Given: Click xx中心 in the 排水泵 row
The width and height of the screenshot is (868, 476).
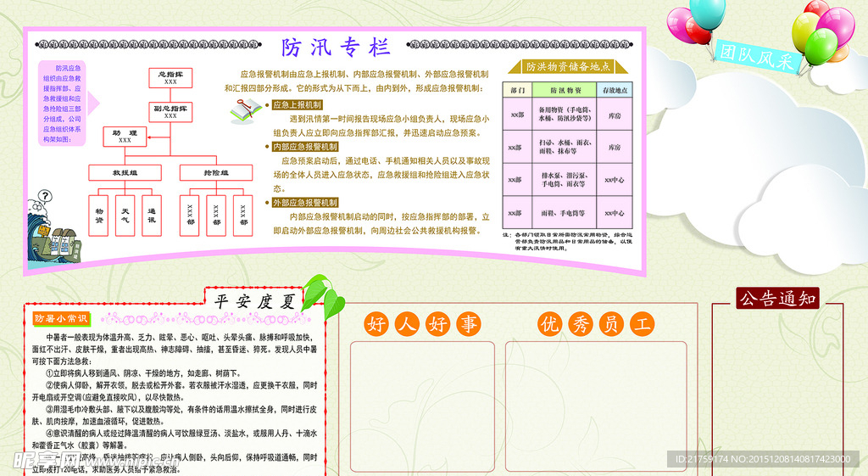Looking at the screenshot, I should pyautogui.click(x=615, y=180).
